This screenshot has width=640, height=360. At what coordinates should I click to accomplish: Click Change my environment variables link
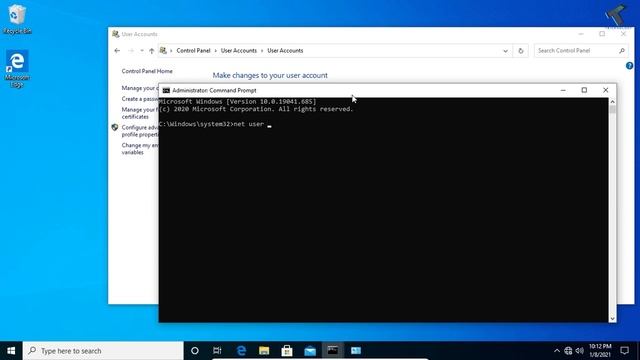tap(140, 149)
